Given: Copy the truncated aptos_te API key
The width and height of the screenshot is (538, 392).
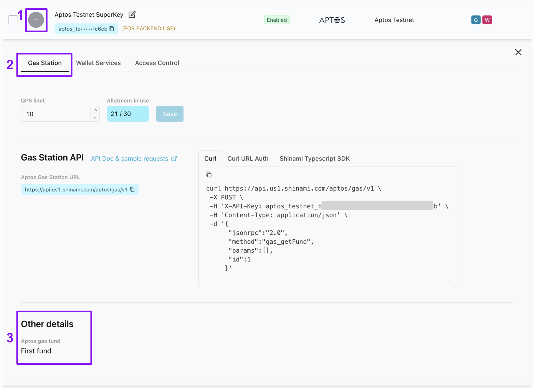Looking at the screenshot, I should [x=112, y=29].
